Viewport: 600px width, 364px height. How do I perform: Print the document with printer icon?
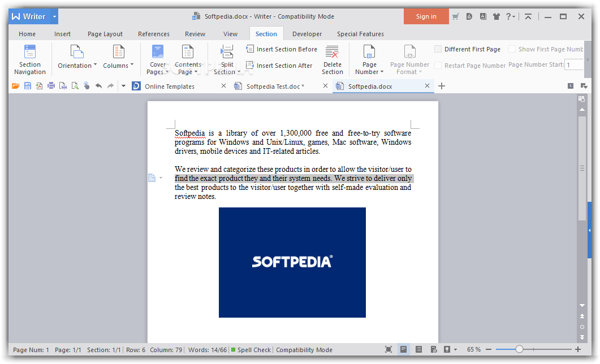click(51, 86)
